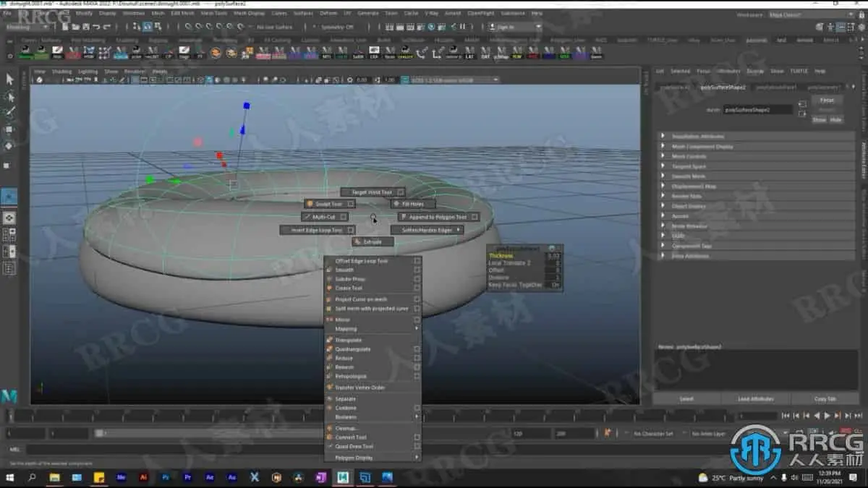Screen dimensions: 868x488
Task: Click option box beside Target Weld Tool
Action: point(400,192)
